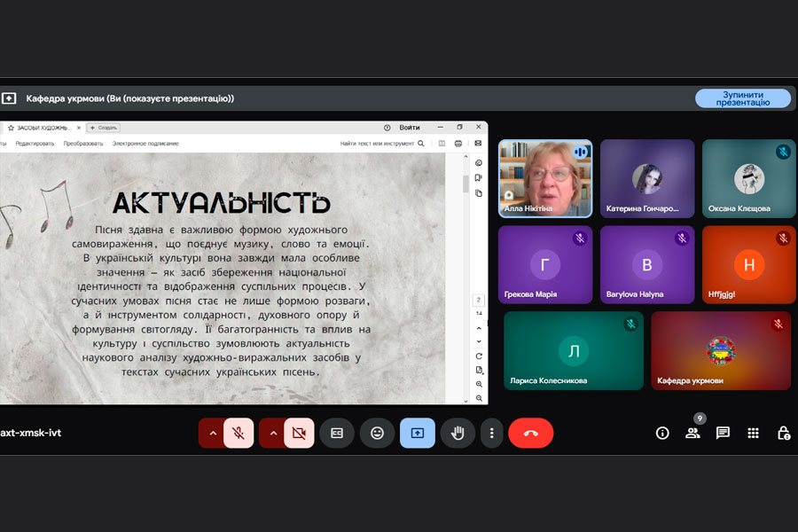Open the in-call chat panel

(x=723, y=433)
